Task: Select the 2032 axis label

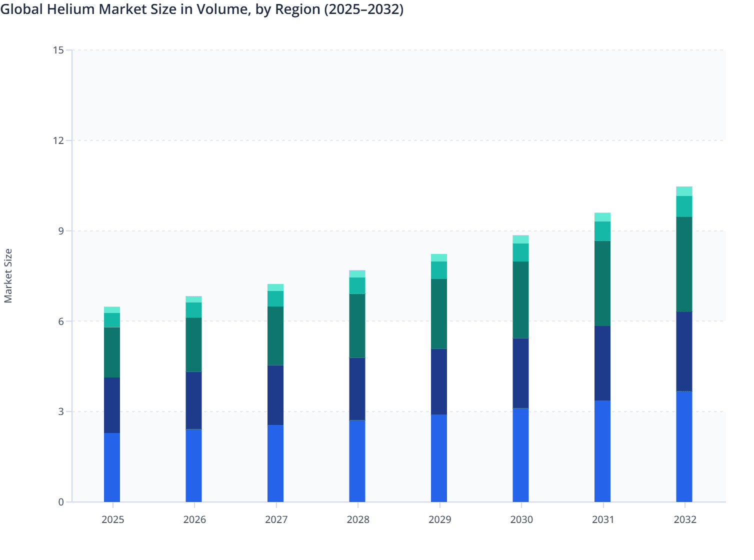Action: (x=685, y=520)
